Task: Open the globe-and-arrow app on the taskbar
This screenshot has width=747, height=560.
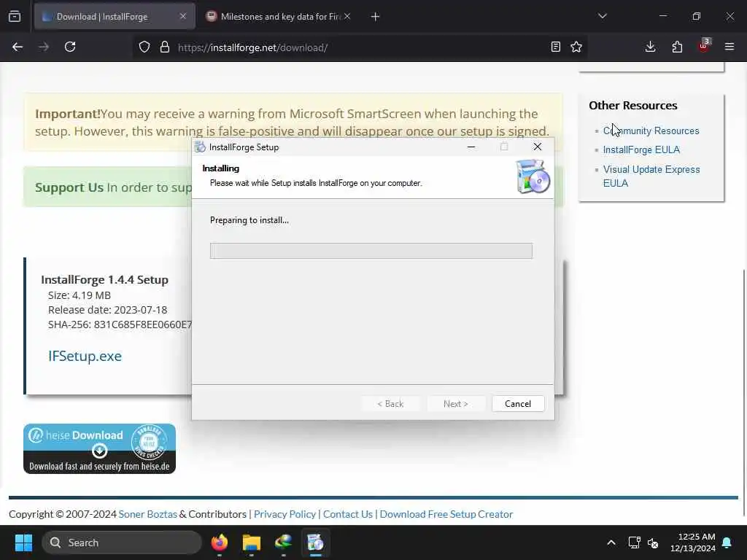Action: (284, 542)
